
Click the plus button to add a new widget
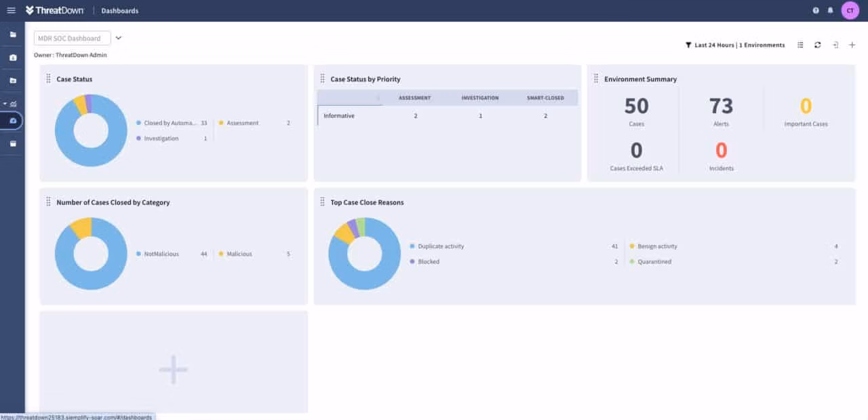pyautogui.click(x=173, y=370)
